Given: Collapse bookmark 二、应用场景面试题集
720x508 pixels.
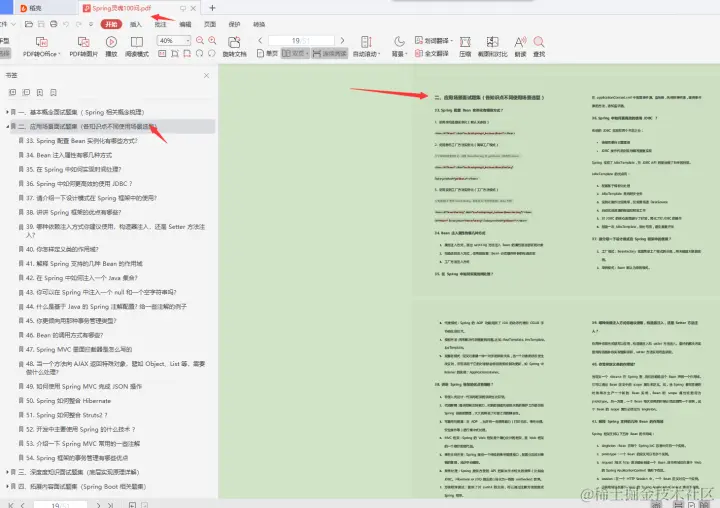Looking at the screenshot, I should 7,126.
